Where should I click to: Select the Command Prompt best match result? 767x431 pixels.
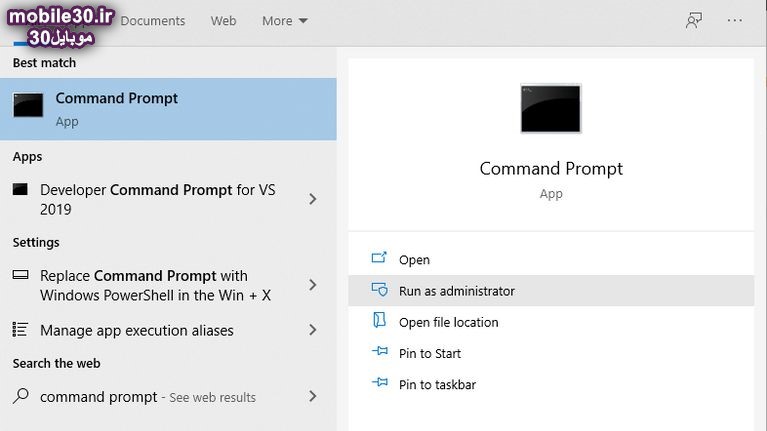point(168,109)
